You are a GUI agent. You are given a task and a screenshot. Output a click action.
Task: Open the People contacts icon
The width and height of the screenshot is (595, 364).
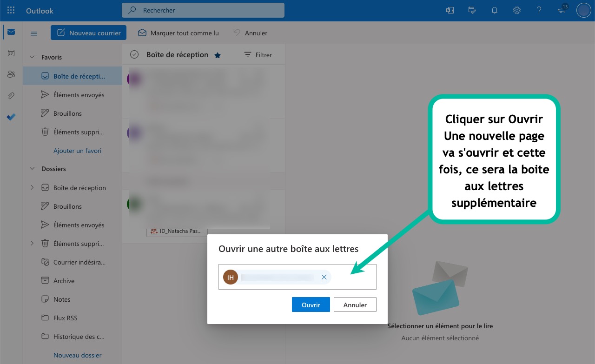(x=11, y=74)
